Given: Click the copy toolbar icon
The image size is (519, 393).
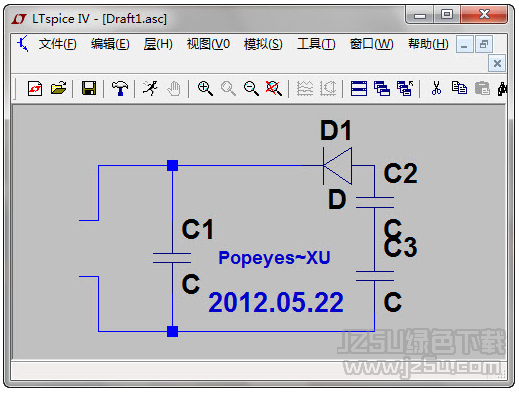Looking at the screenshot, I should point(459,89).
